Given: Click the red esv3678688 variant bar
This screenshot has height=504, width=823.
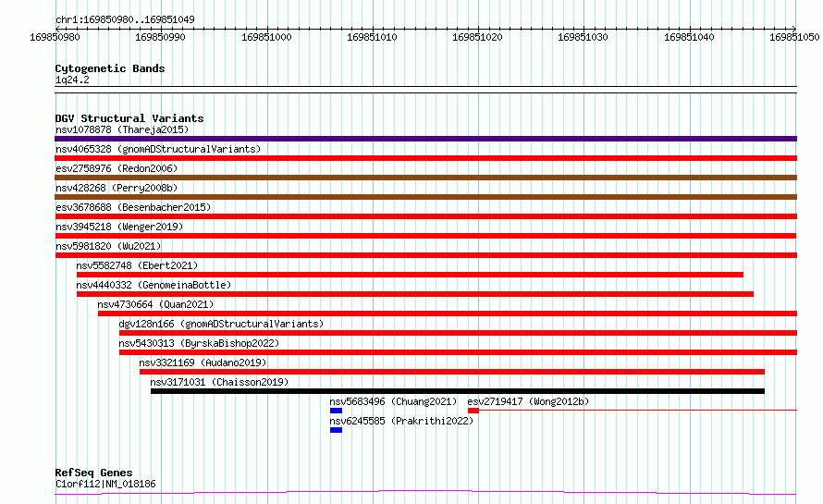Looking at the screenshot, I should click(x=425, y=216).
